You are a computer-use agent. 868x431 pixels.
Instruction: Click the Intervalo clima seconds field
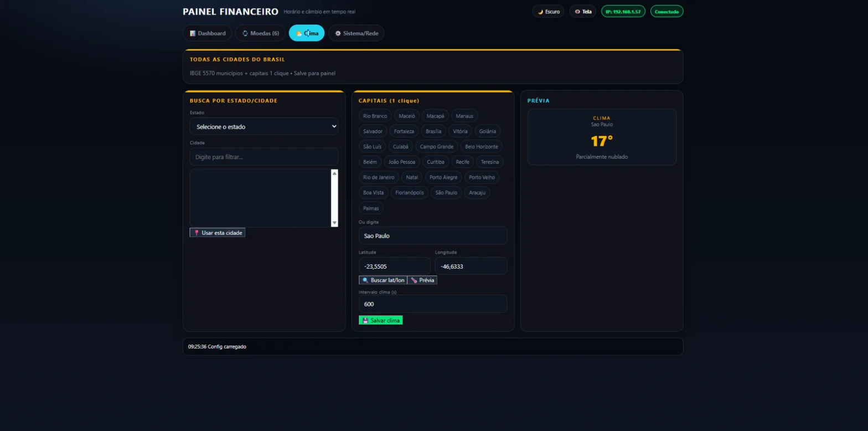coord(433,304)
